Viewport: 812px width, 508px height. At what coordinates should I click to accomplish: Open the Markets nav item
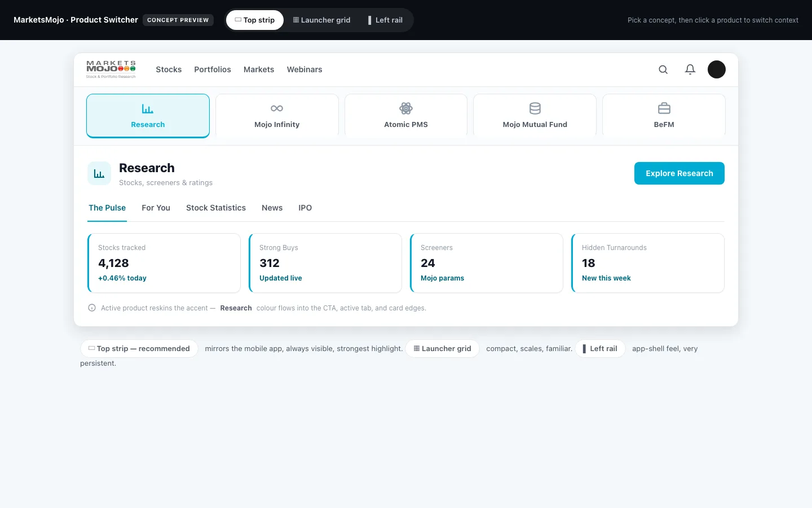click(x=259, y=69)
